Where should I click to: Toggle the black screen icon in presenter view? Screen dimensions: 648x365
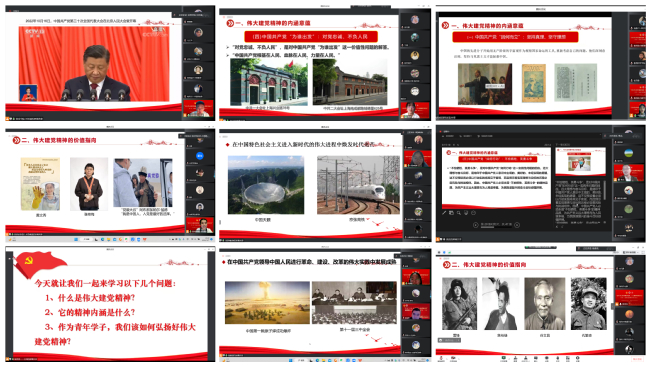coord(466,213)
